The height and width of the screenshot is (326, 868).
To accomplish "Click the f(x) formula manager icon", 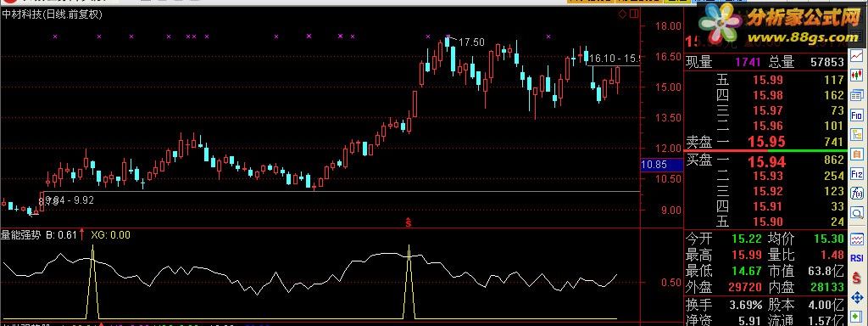I will [857, 194].
